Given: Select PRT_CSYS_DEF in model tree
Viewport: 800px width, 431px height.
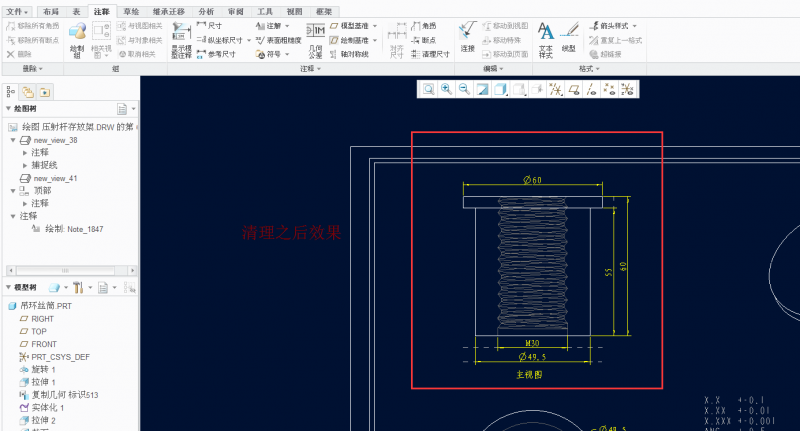Looking at the screenshot, I should [x=60, y=357].
